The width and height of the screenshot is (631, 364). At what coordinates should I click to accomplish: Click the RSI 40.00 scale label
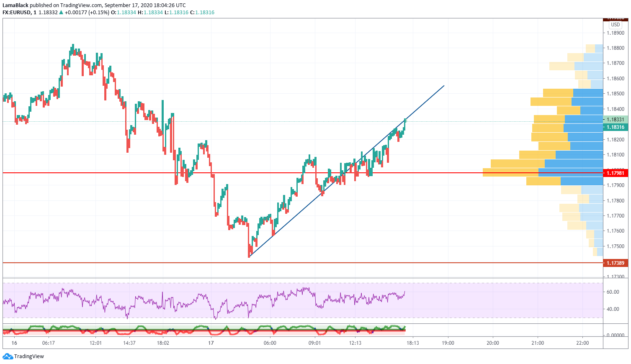point(613,309)
